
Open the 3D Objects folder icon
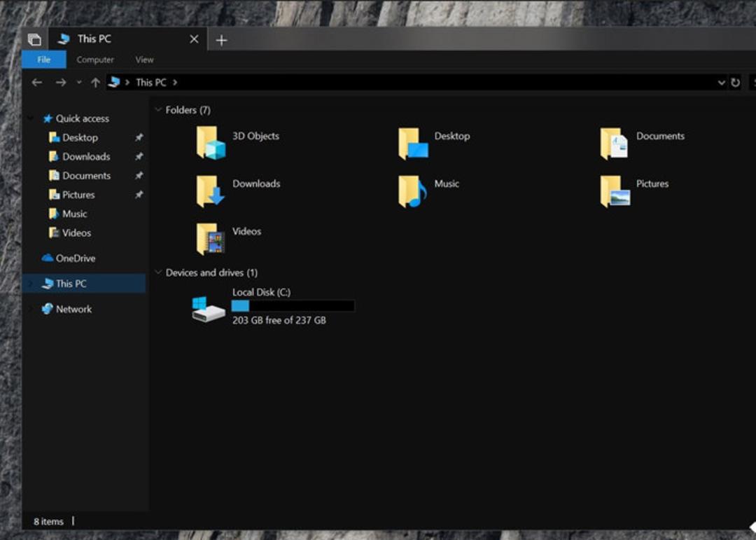(211, 143)
